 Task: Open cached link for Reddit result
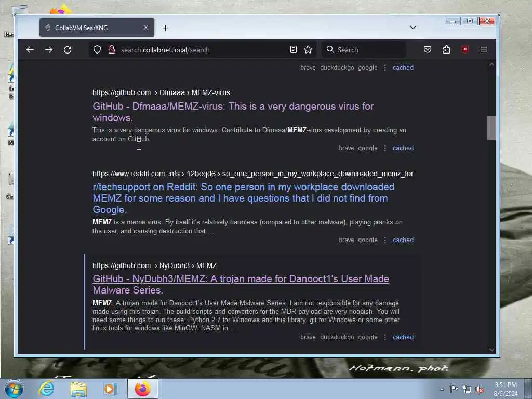coord(403,240)
